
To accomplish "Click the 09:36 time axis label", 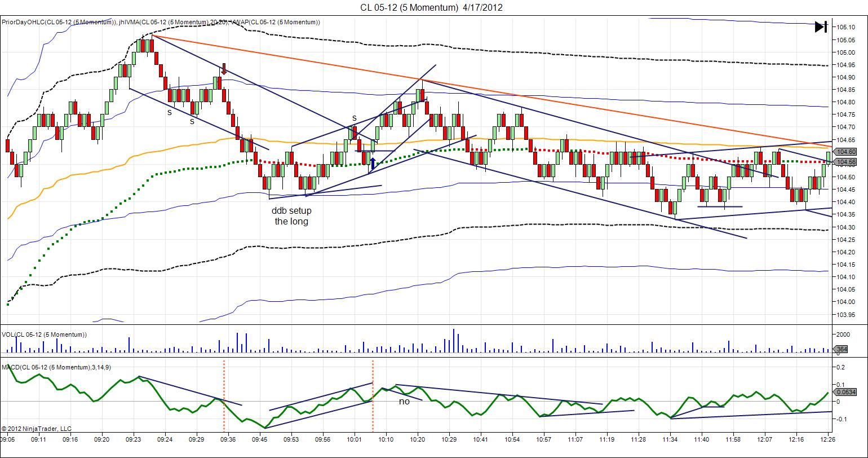I will click(228, 438).
